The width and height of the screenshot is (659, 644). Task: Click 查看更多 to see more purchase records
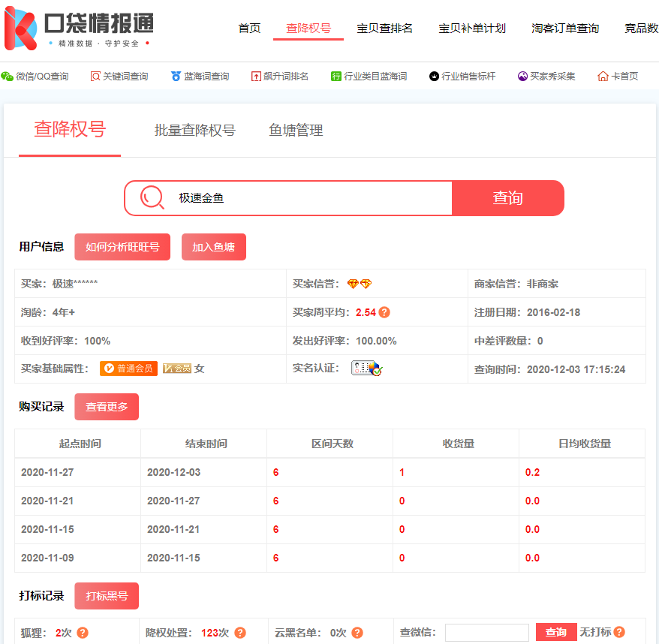(x=106, y=406)
